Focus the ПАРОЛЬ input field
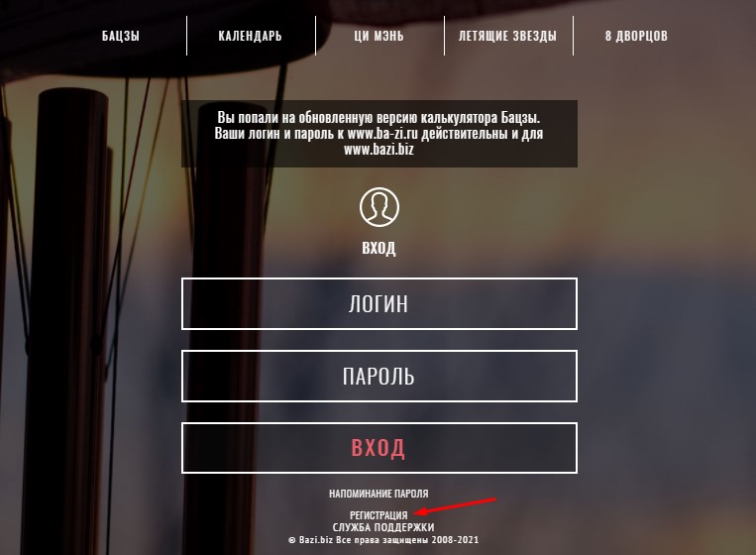Viewport: 756px width, 555px height. pos(378,376)
